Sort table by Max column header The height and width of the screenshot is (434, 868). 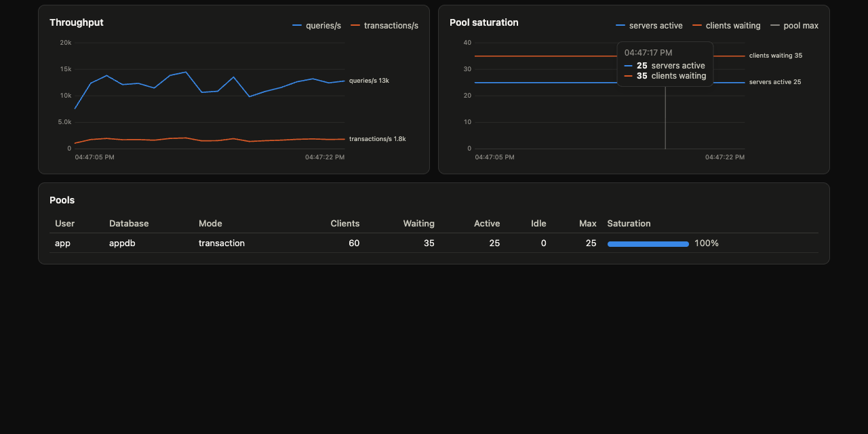588,223
